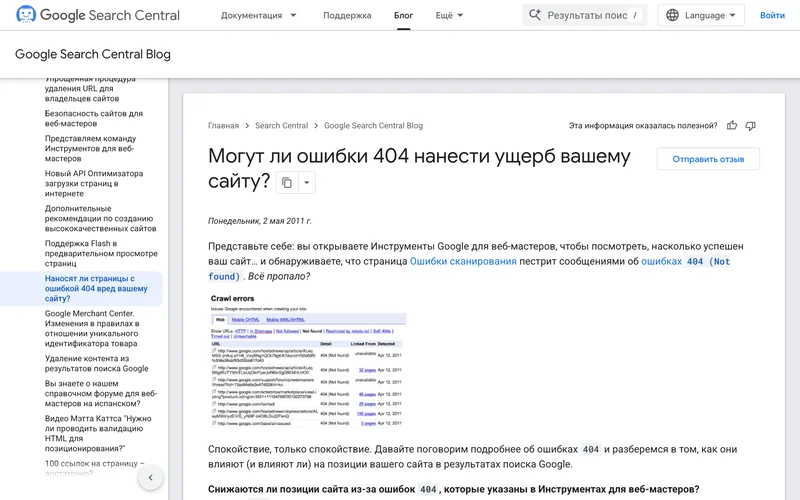800x500 pixels.
Task: Click the copy page icon beside the title
Action: (287, 182)
